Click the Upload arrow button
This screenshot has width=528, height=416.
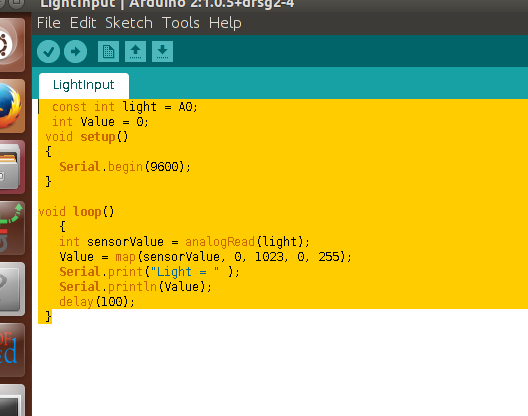click(x=75, y=52)
